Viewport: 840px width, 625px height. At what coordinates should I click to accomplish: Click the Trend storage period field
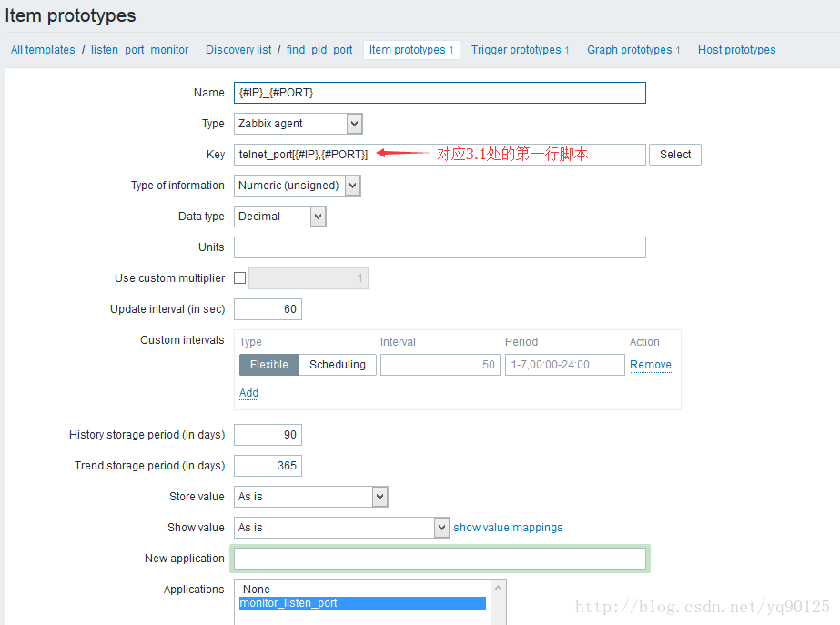tap(268, 466)
